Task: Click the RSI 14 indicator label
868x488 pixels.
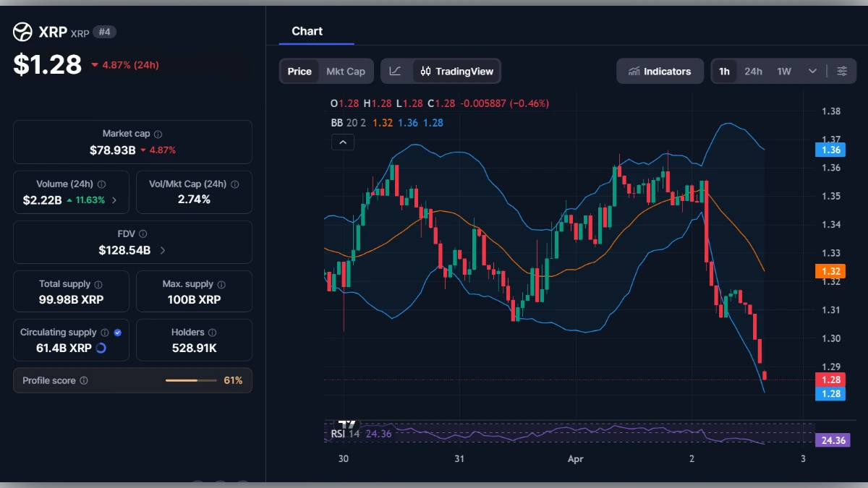Action: (x=346, y=434)
